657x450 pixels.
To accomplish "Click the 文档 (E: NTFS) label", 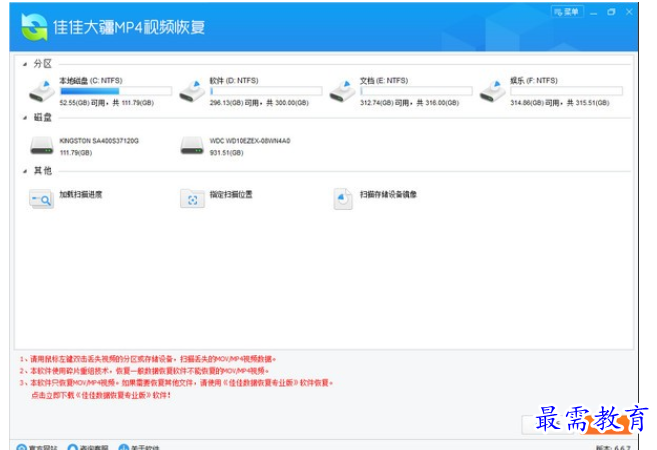I will click(384, 80).
